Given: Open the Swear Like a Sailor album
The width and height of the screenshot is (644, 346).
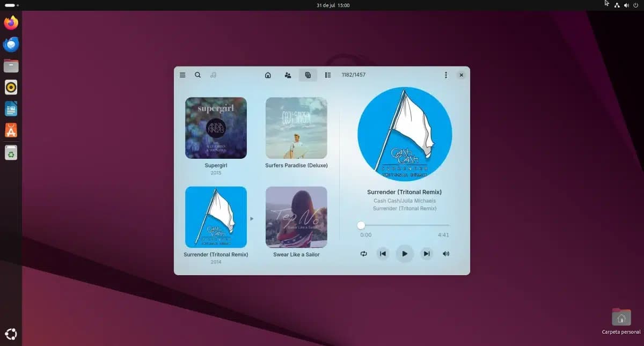Looking at the screenshot, I should 296,217.
